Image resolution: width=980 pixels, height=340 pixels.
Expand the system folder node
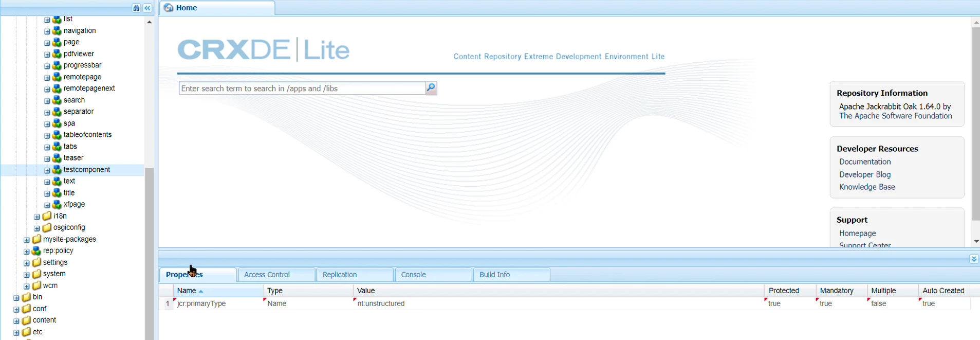click(26, 275)
